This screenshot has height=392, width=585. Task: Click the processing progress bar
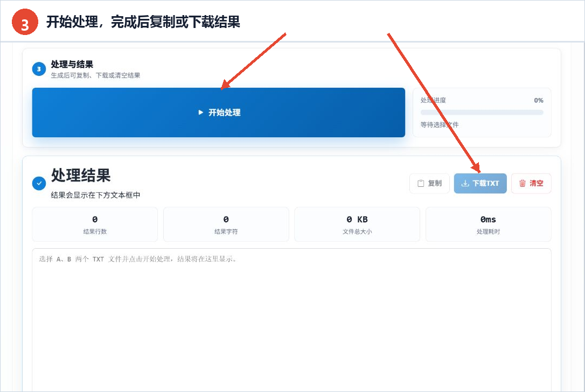[x=482, y=112]
